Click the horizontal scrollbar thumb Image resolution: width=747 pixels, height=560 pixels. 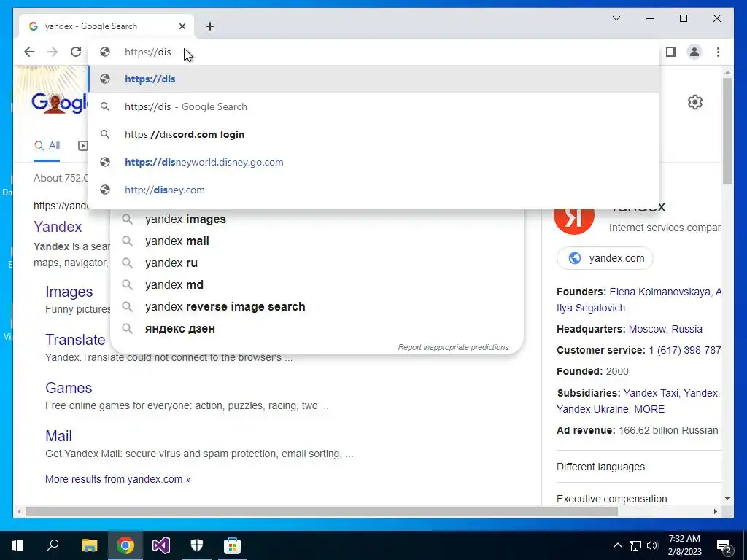coord(322,511)
